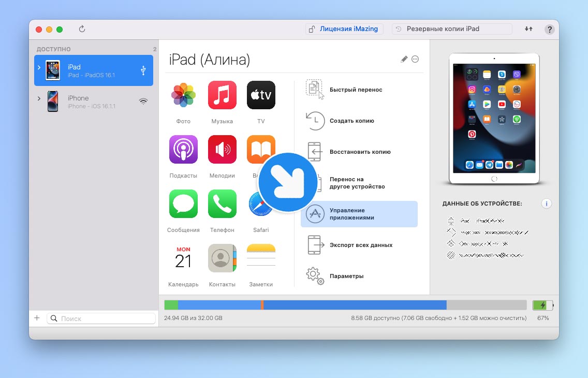
Task: Select Перенос на другое устройство
Action: pyautogui.click(x=359, y=183)
